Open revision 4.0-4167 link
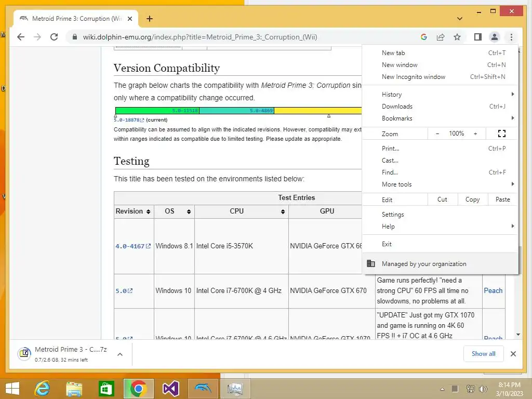This screenshot has height=399, width=532. tap(132, 246)
